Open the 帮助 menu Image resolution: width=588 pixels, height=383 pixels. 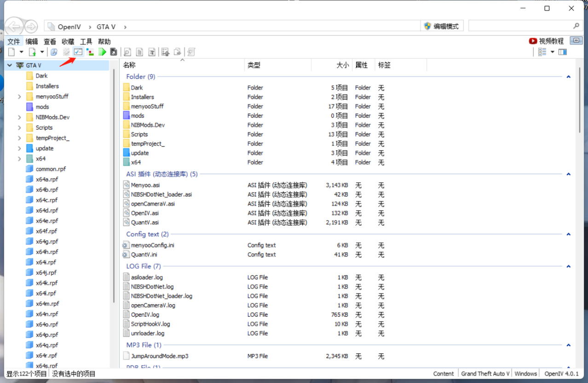click(x=104, y=41)
